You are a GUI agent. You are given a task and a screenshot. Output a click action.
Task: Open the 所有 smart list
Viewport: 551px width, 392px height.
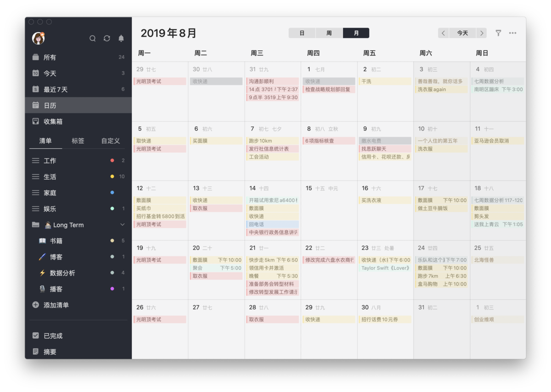[79, 57]
